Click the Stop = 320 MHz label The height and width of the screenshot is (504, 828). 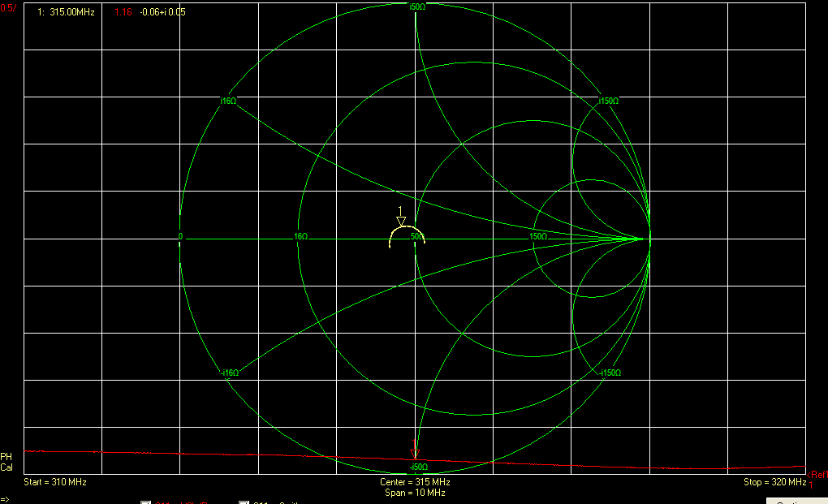(x=774, y=482)
